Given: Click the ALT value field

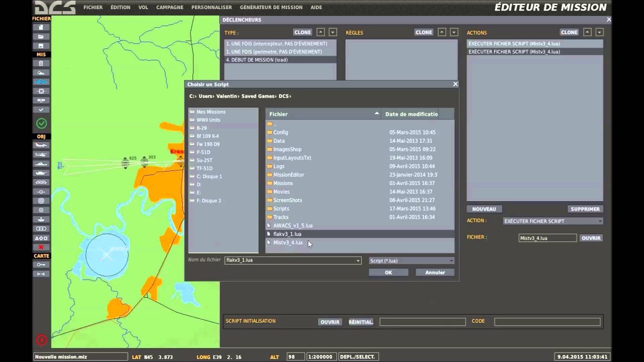Looking at the screenshot, I should (295, 357).
